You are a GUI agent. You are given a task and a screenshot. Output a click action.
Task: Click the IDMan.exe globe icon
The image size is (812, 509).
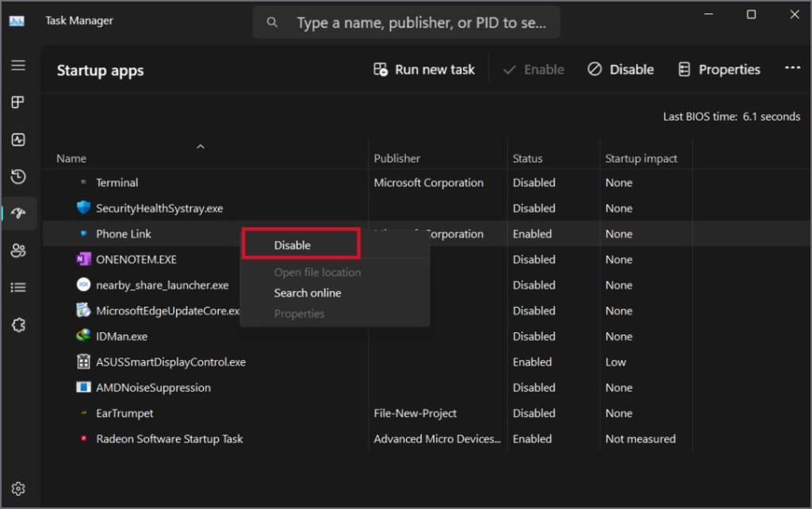point(83,335)
